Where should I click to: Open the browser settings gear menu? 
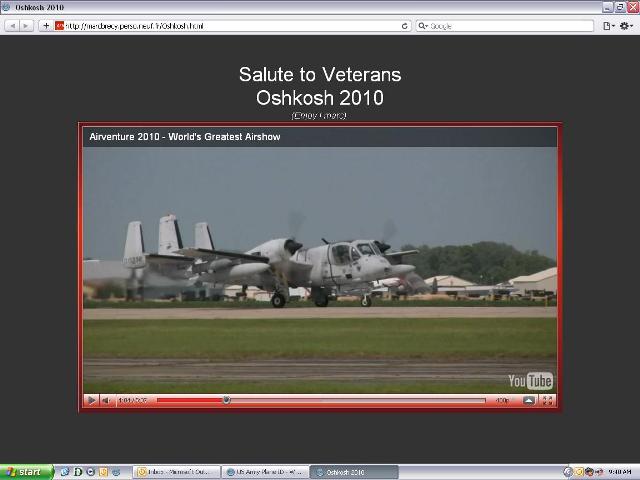click(x=626, y=25)
